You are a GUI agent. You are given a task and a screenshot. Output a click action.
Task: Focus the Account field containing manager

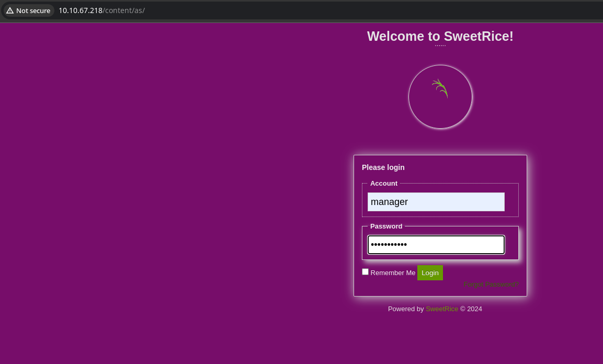point(436,202)
